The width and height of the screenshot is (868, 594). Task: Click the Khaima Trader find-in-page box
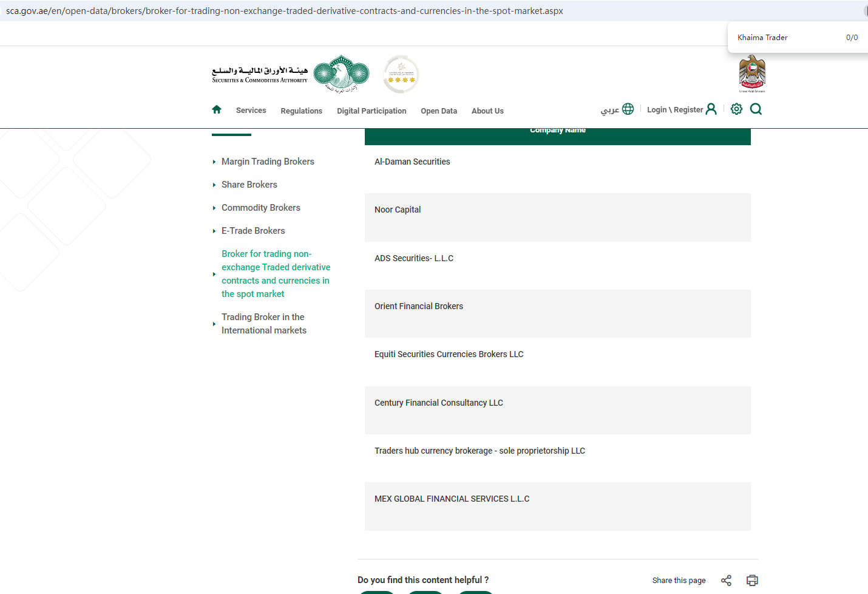[762, 38]
